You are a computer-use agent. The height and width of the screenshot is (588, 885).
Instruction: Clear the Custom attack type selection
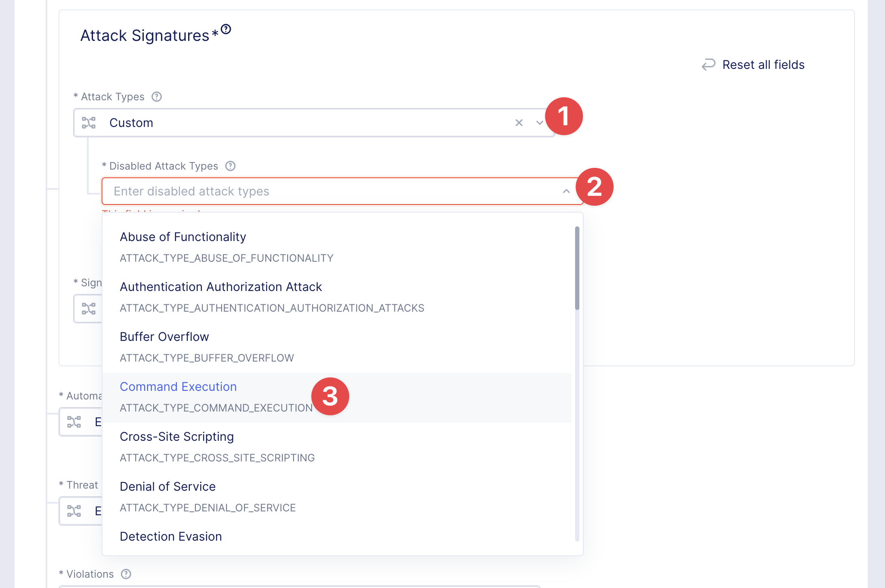pos(519,123)
